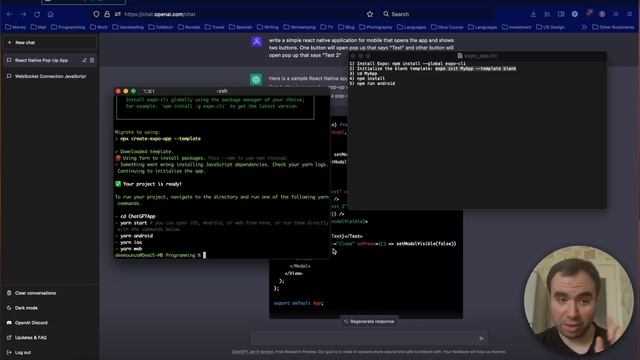Click the user avatar beside the prompt message
Viewport: 640px width, 360px height.
pyautogui.click(x=257, y=41)
